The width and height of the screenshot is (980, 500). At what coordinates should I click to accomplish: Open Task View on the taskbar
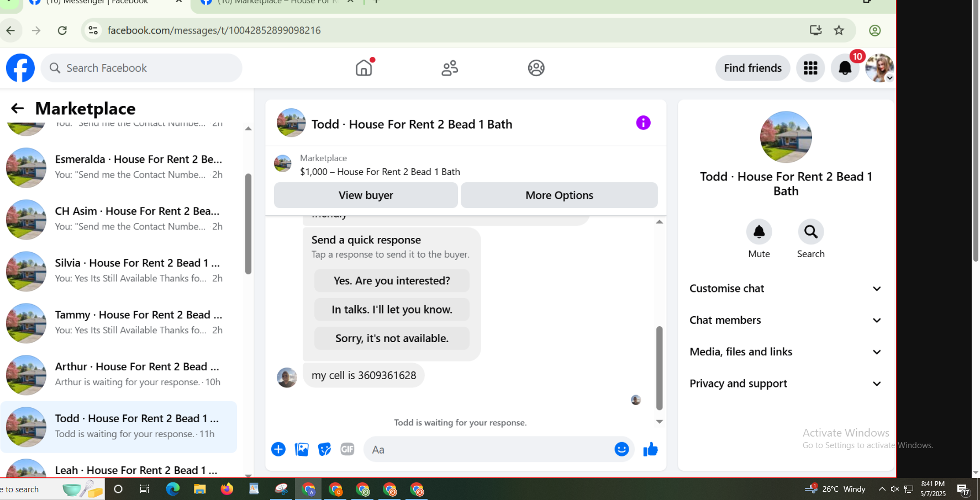pyautogui.click(x=145, y=489)
